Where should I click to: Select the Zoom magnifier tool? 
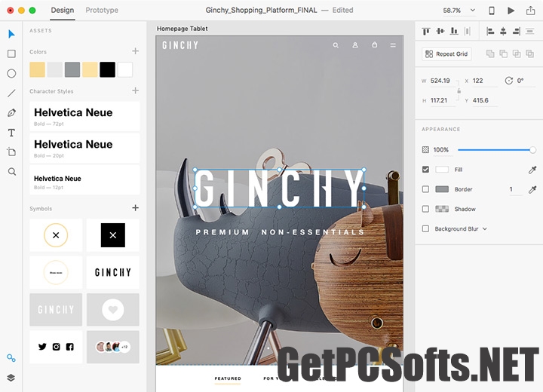[12, 172]
